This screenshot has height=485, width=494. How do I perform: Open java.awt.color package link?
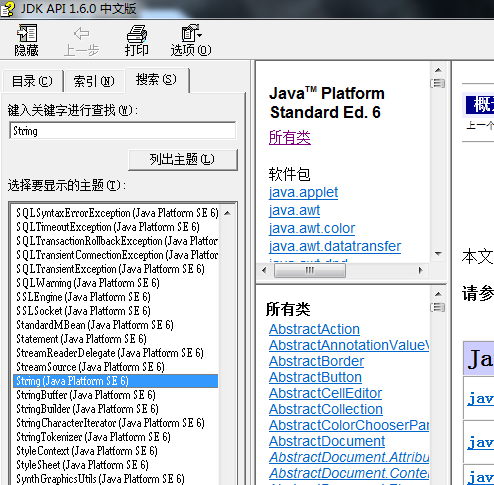click(312, 228)
